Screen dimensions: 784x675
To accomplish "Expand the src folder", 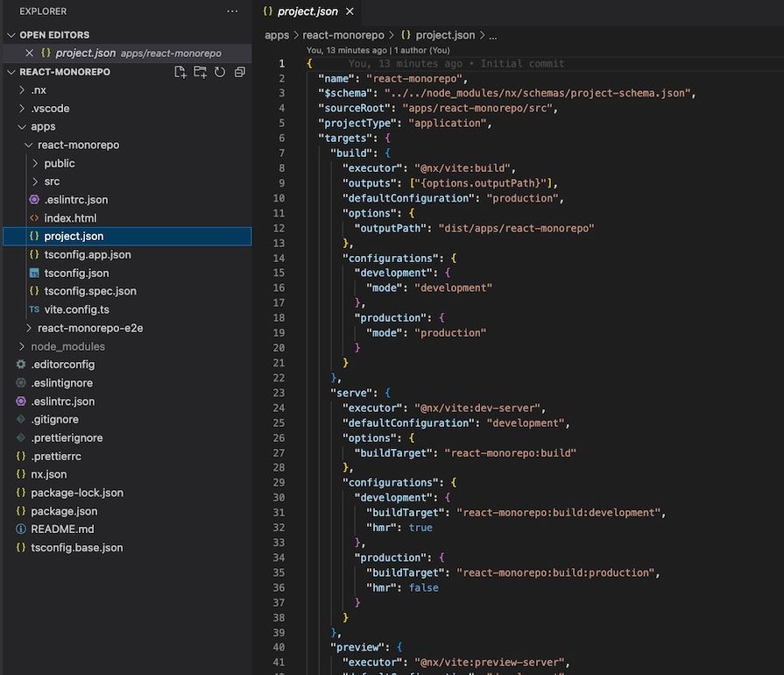I will pos(52,181).
